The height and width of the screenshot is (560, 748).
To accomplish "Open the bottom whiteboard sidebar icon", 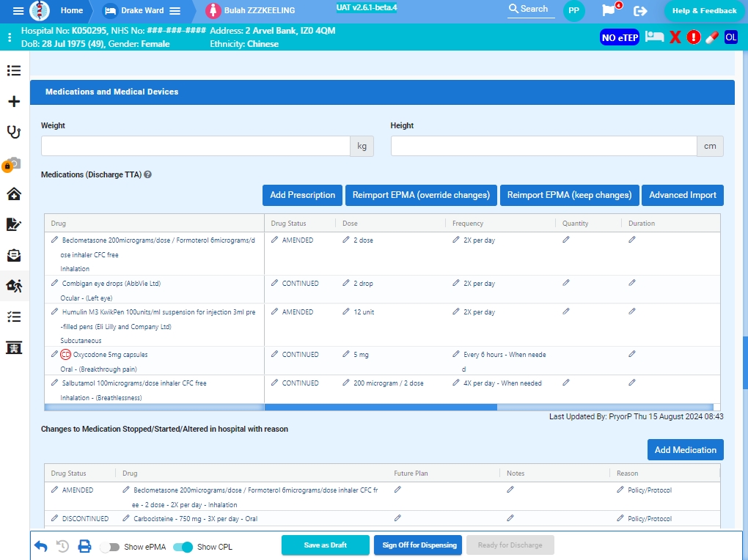I will [14, 347].
